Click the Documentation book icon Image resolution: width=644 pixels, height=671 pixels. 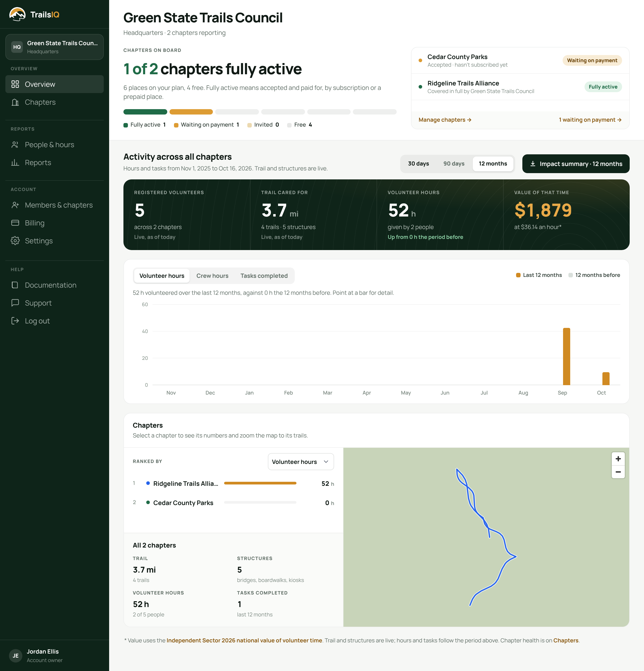point(15,285)
